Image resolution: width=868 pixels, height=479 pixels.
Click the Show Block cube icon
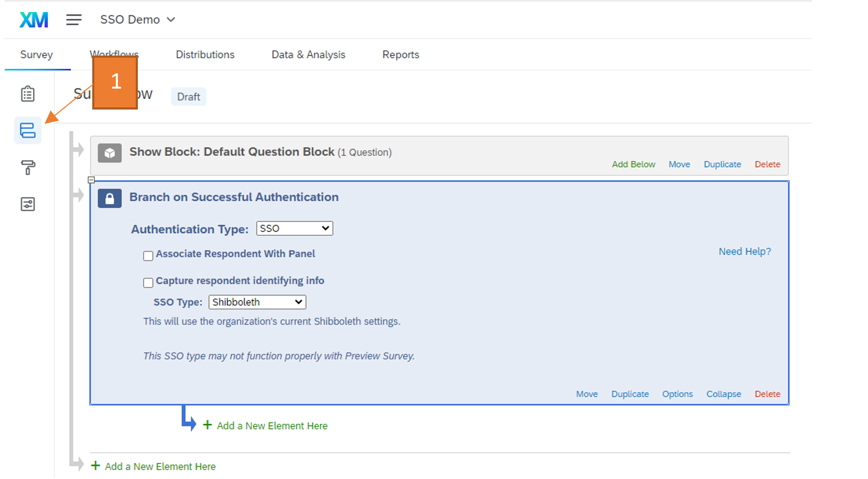point(110,153)
